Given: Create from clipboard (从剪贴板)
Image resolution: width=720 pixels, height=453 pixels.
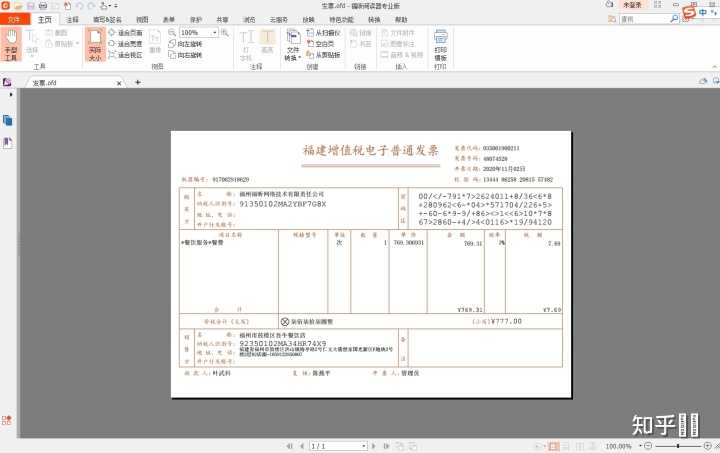Looking at the screenshot, I should coord(323,55).
